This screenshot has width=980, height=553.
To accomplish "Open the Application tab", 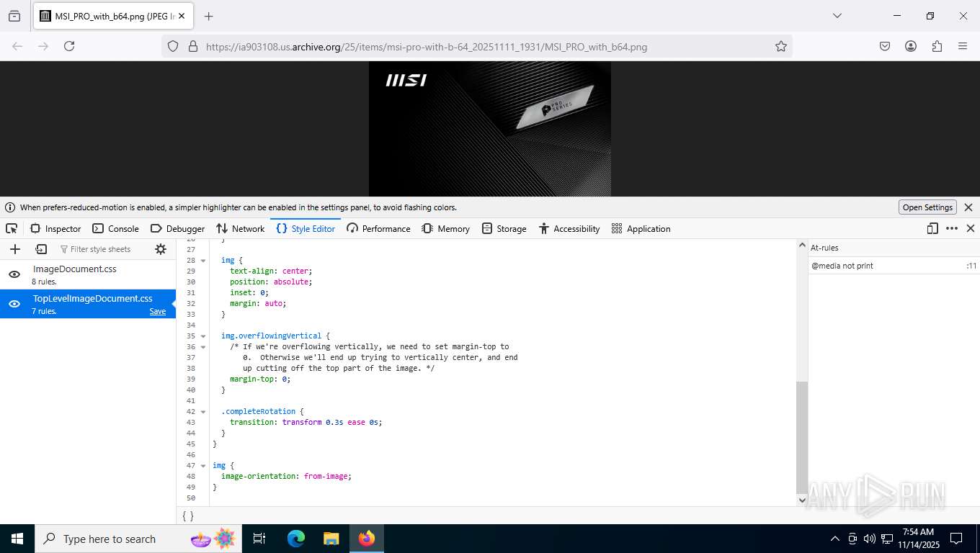I will 641,228.
